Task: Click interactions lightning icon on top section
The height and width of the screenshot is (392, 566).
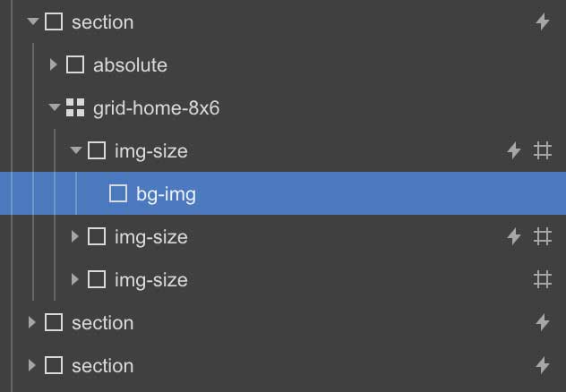Action: tap(543, 22)
